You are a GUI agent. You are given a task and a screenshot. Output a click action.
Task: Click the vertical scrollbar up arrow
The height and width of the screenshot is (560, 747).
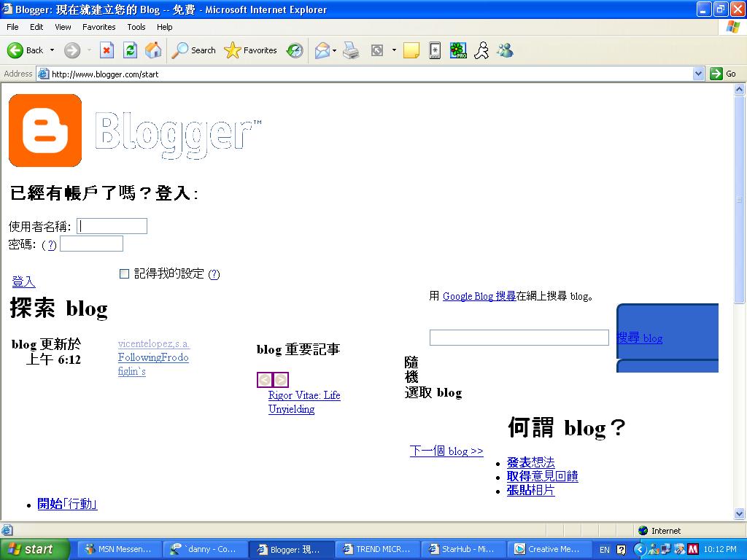pos(740,89)
